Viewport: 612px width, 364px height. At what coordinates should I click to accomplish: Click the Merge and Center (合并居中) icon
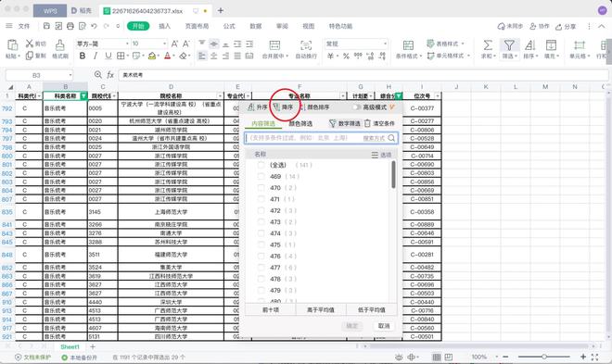(x=274, y=45)
